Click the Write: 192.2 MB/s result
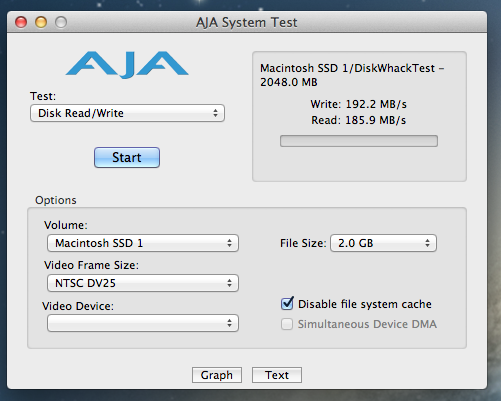Image resolution: width=501 pixels, height=401 pixels. pyautogui.click(x=359, y=104)
